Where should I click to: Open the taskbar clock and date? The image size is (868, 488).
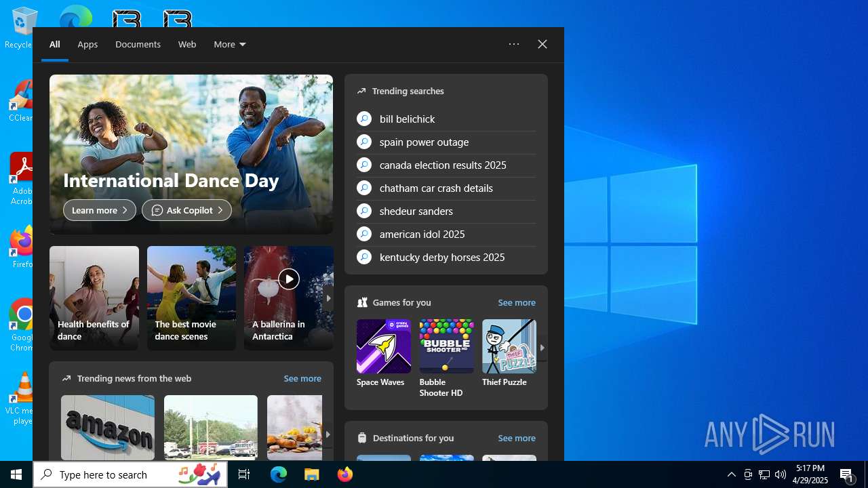point(811,474)
